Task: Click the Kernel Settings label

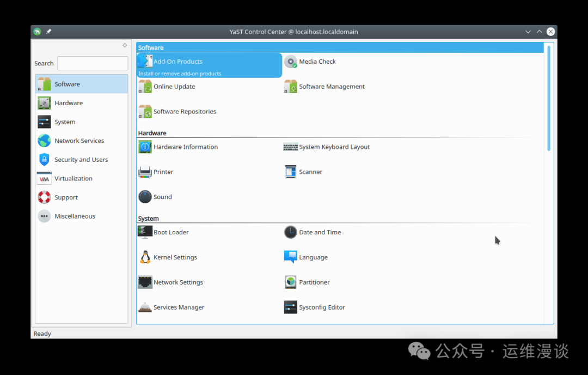Action: point(175,257)
